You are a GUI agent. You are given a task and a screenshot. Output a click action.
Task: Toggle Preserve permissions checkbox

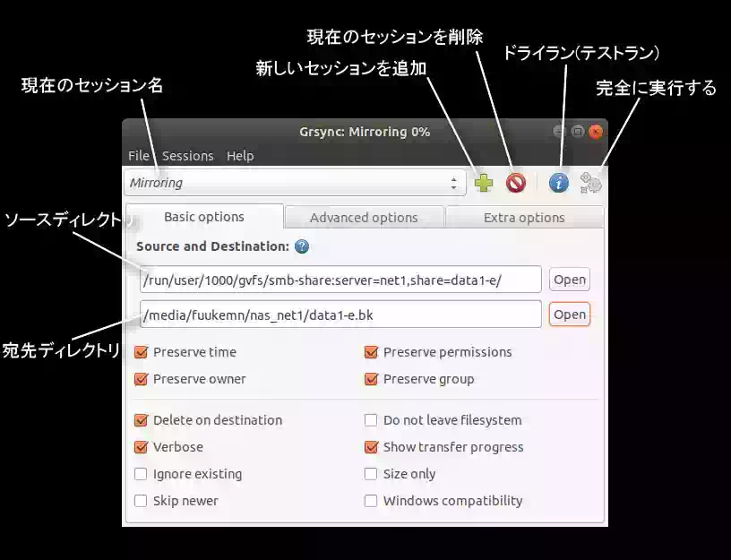click(x=371, y=352)
